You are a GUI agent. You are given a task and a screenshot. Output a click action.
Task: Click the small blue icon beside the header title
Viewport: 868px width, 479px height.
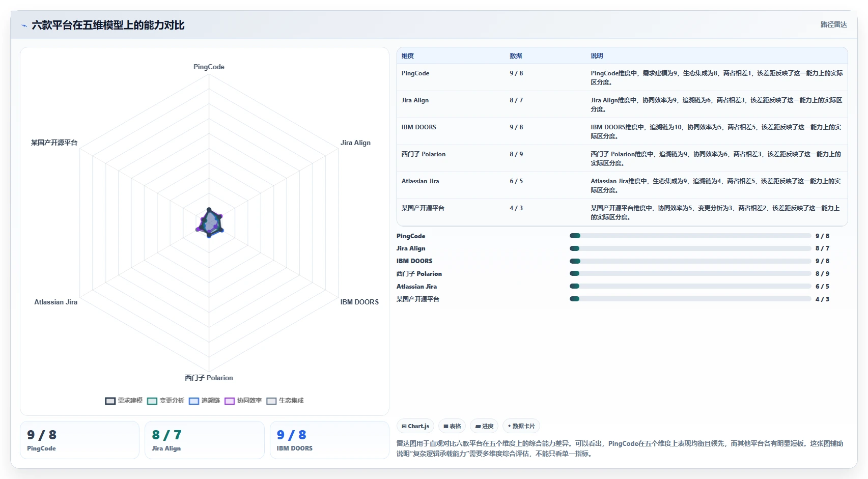coord(24,25)
